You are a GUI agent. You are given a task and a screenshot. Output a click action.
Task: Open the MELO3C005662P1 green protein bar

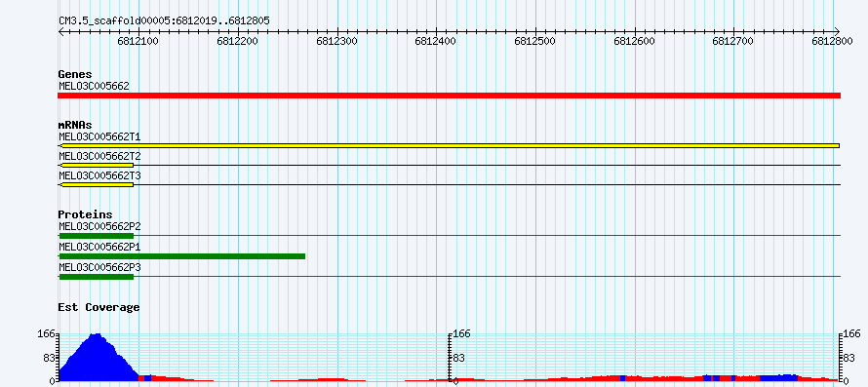tap(182, 256)
